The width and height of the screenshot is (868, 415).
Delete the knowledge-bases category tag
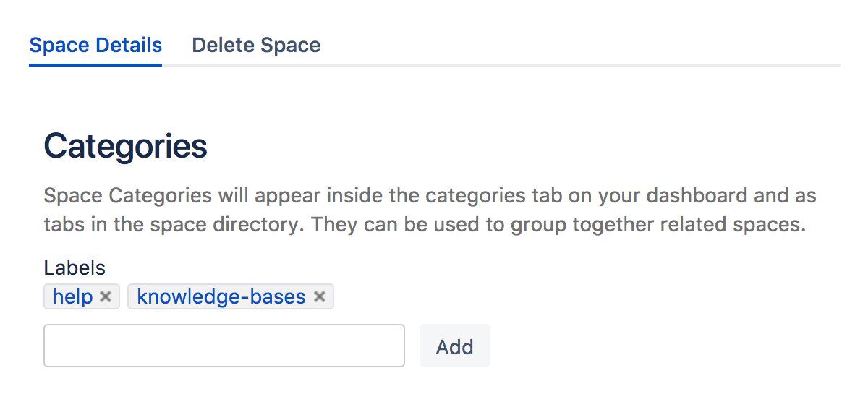(320, 296)
